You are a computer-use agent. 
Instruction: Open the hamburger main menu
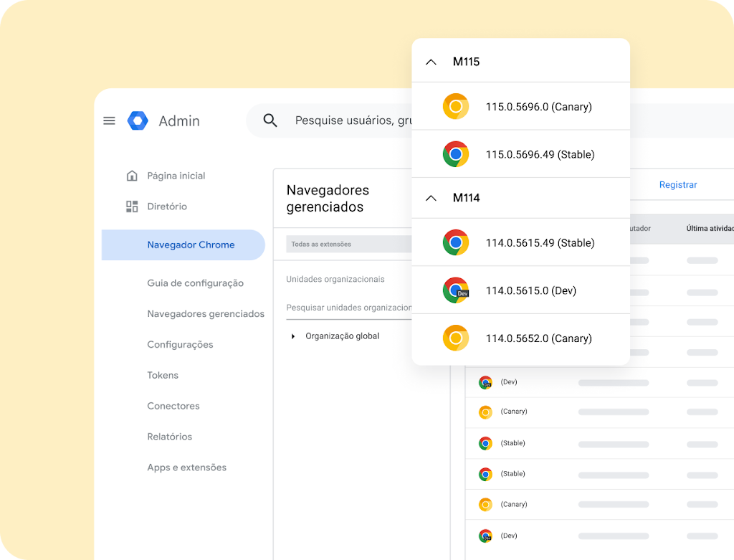[x=109, y=120]
